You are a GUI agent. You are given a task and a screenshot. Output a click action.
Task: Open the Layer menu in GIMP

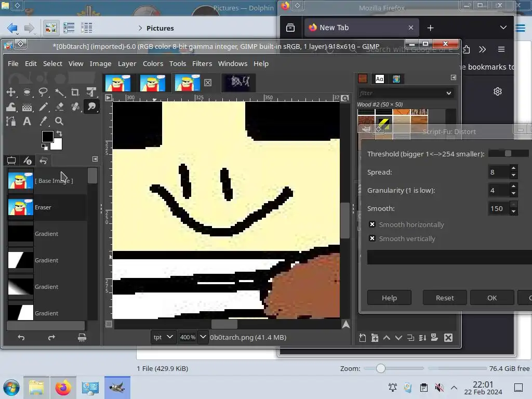127,63
